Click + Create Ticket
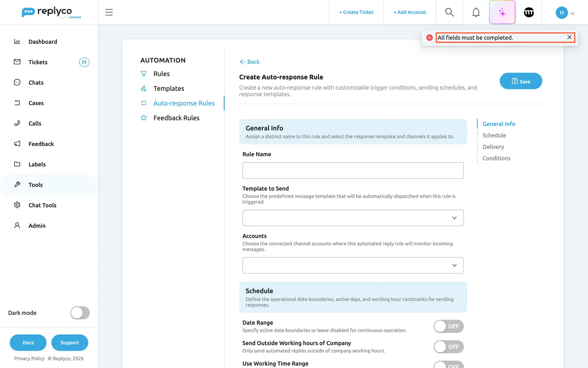The image size is (588, 368). coord(356,12)
